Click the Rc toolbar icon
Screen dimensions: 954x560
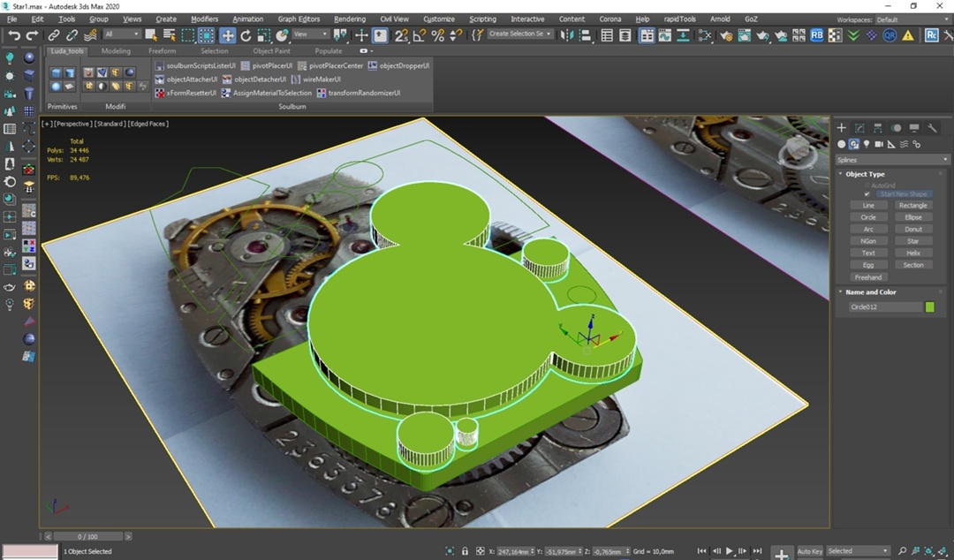click(x=931, y=35)
